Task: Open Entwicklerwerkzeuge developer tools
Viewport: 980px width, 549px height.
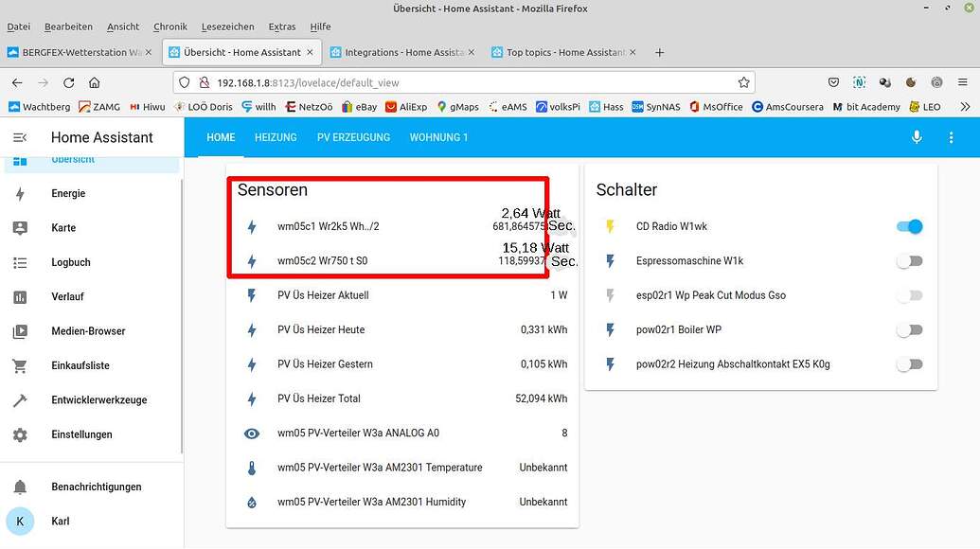Action: click(98, 400)
